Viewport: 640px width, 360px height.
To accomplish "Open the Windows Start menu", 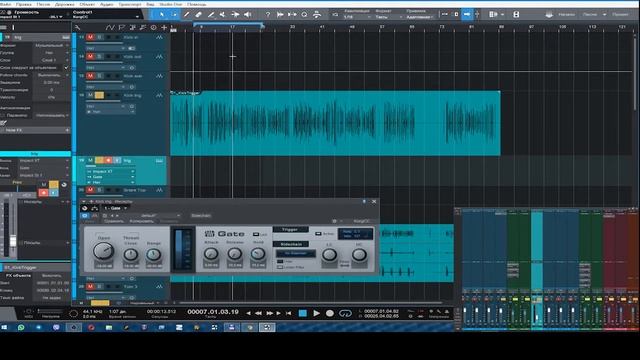I will (x=4, y=327).
